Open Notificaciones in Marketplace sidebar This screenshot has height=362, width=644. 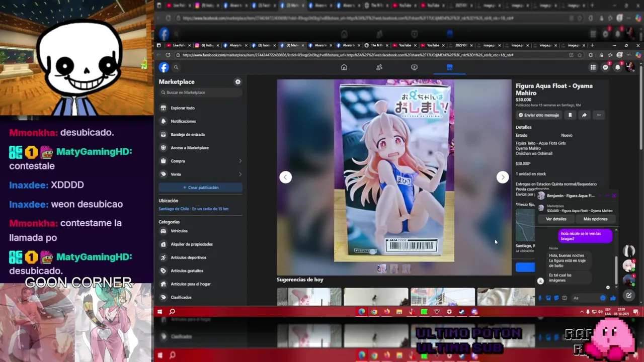pyautogui.click(x=200, y=121)
